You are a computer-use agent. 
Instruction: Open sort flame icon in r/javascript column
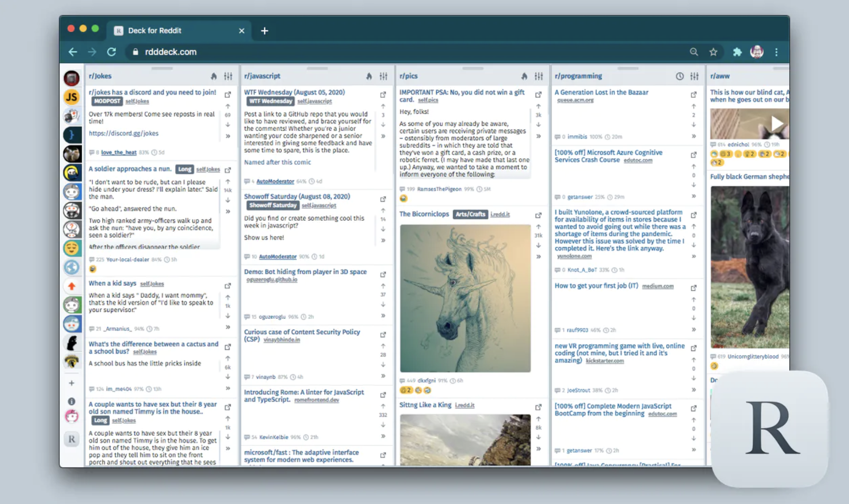369,76
